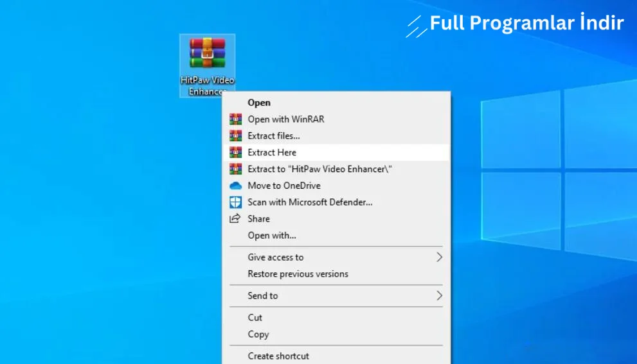Open the Send to menu entry
This screenshot has width=637, height=364.
coord(336,296)
